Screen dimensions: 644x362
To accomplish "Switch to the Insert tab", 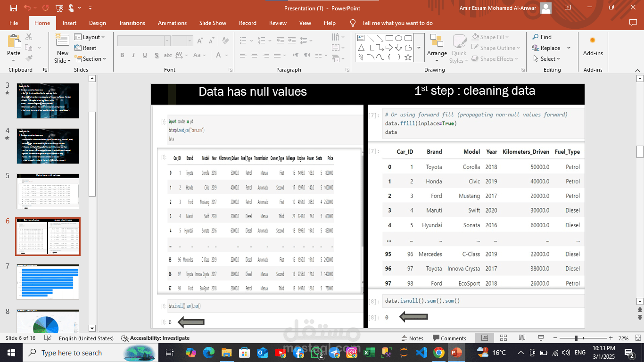I will coord(69,23).
